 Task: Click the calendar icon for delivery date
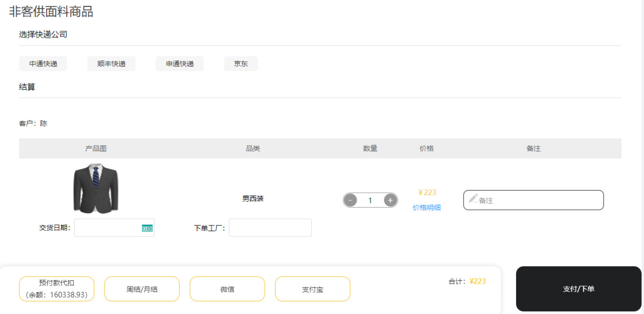(x=147, y=228)
